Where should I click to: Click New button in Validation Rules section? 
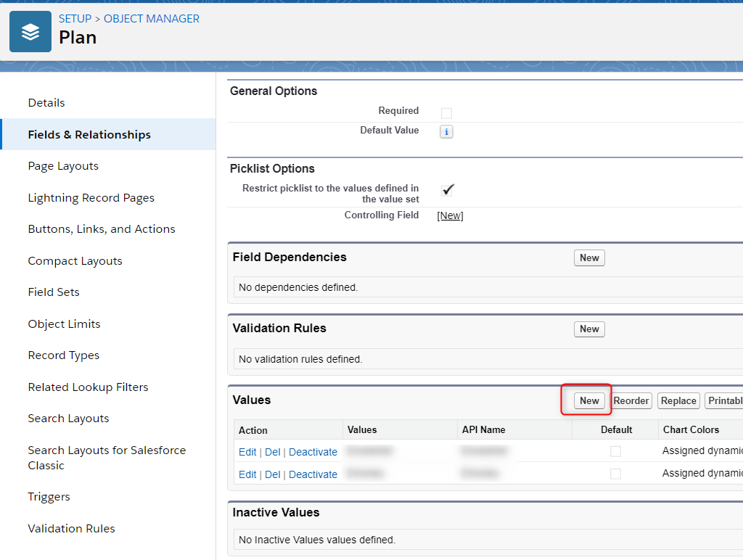(589, 329)
